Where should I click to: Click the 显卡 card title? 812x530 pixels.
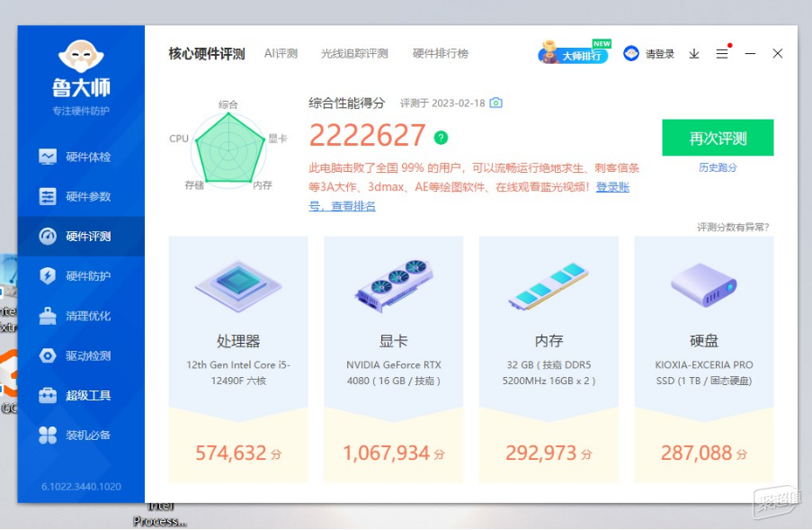click(x=394, y=341)
